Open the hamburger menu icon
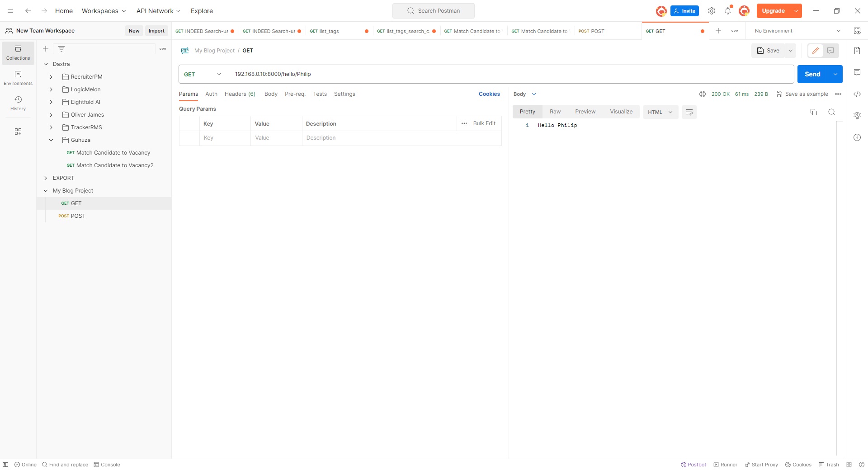This screenshot has height=470, width=868. (x=10, y=11)
